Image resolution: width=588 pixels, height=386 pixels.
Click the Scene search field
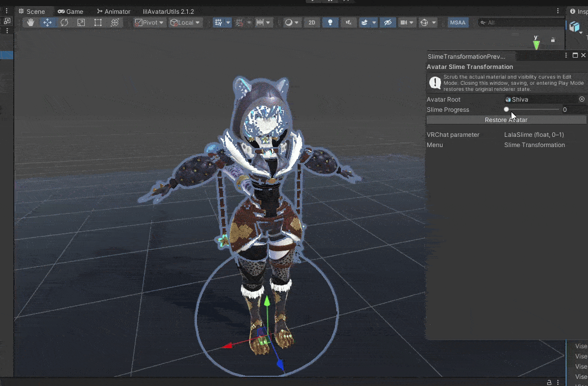pos(522,22)
